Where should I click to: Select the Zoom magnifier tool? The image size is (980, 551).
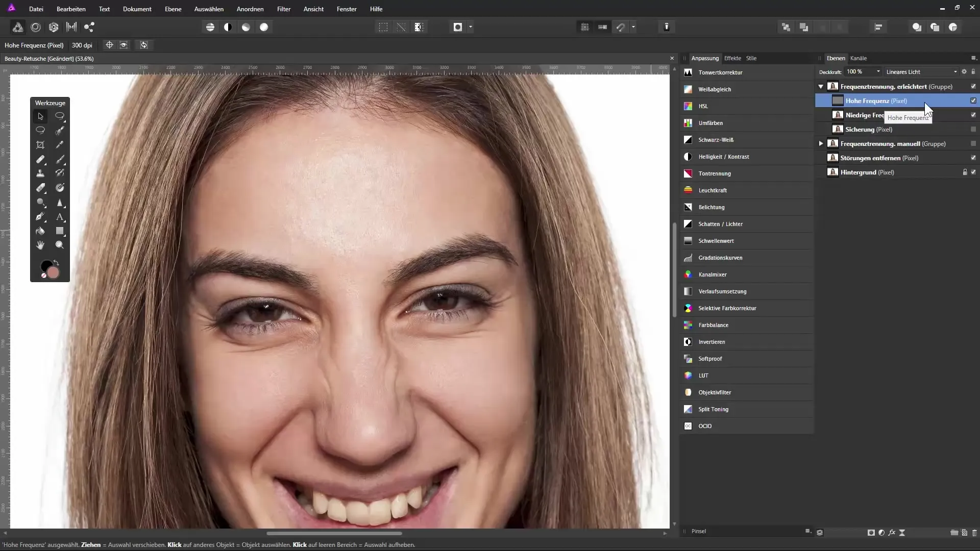(60, 245)
